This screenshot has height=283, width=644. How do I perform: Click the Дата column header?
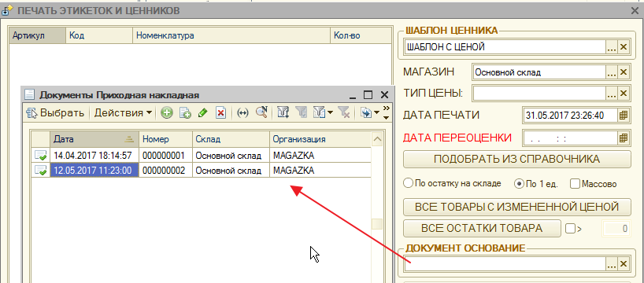pyautogui.click(x=94, y=139)
